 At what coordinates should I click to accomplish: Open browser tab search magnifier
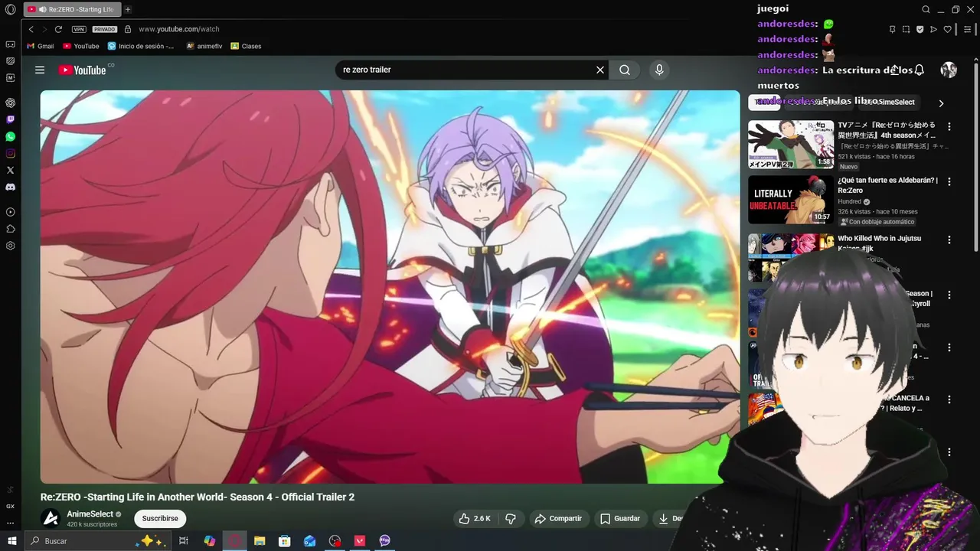(926, 10)
